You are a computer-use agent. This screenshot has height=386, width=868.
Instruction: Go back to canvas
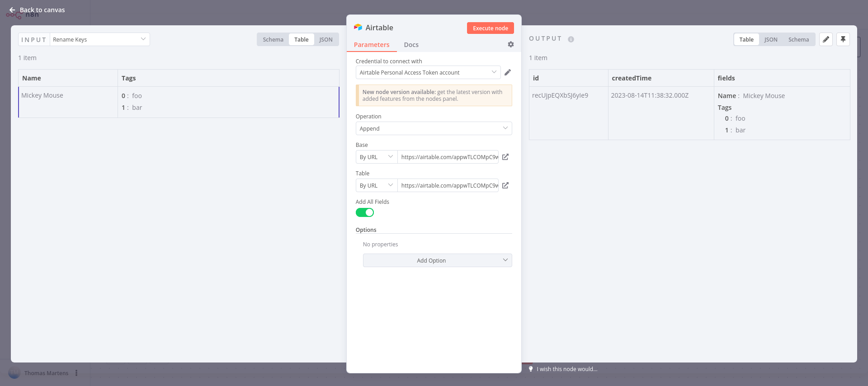37,10
